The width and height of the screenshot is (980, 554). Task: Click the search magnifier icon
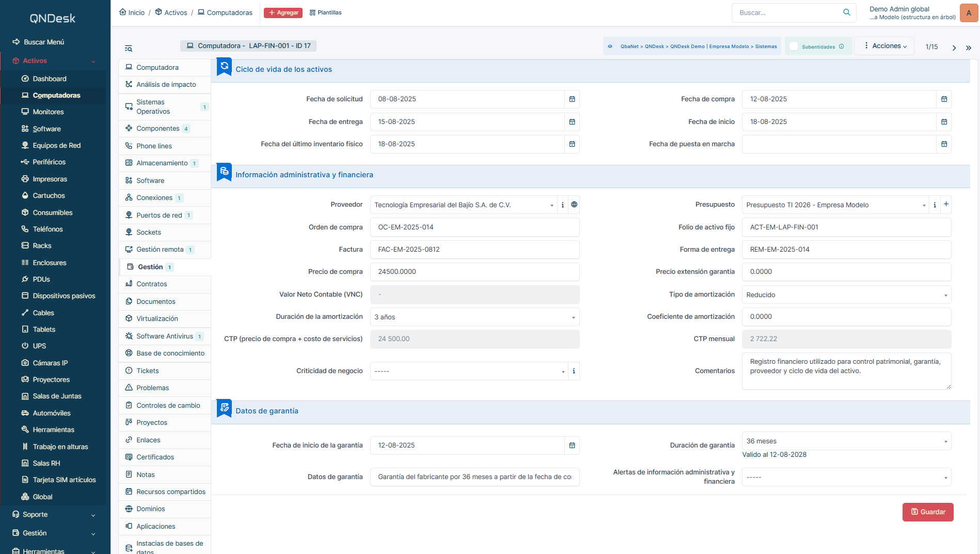coord(847,12)
